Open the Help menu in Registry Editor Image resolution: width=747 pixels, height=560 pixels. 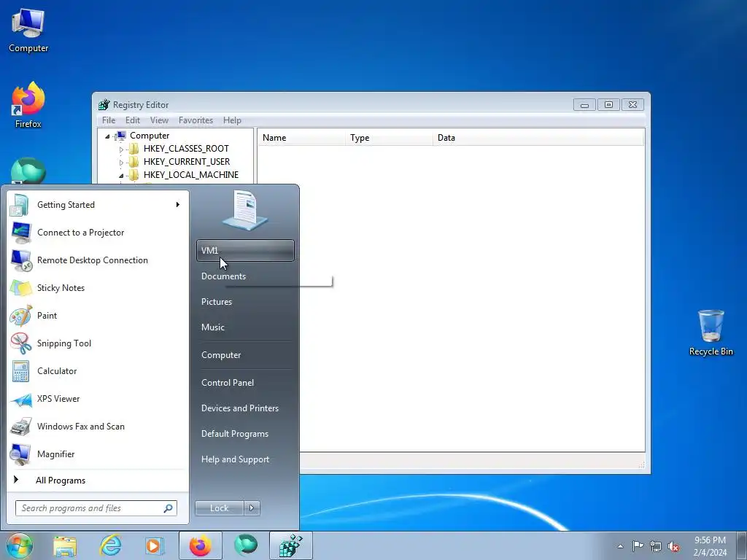232,120
